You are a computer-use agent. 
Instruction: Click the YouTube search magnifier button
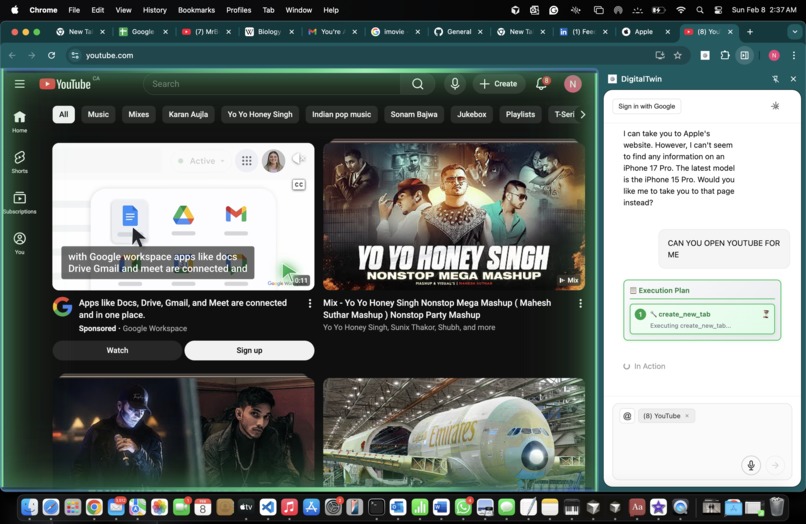coord(417,84)
